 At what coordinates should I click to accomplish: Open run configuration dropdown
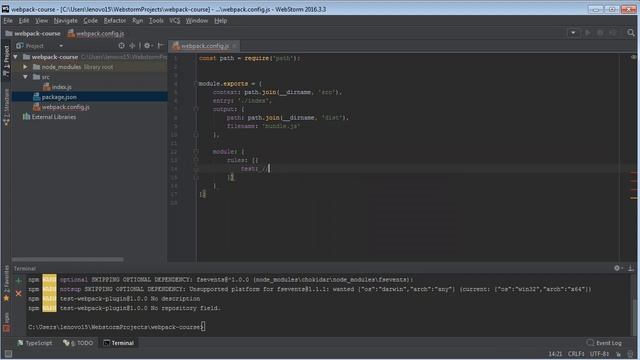tap(573, 33)
